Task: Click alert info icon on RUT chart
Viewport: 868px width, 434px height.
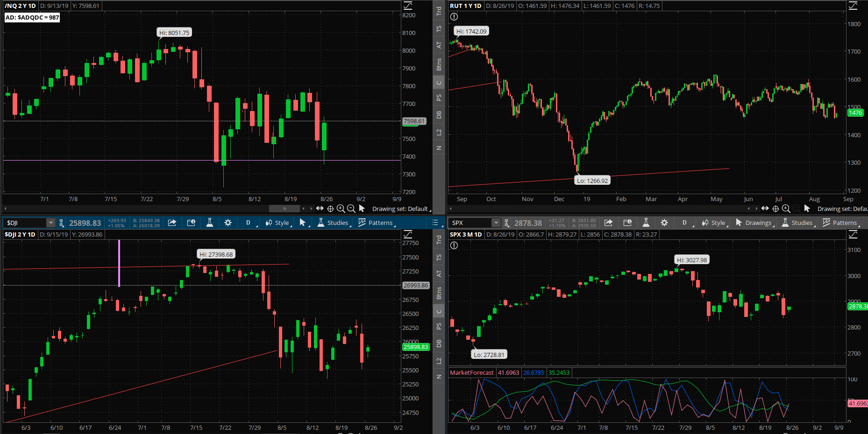Action: tap(454, 17)
